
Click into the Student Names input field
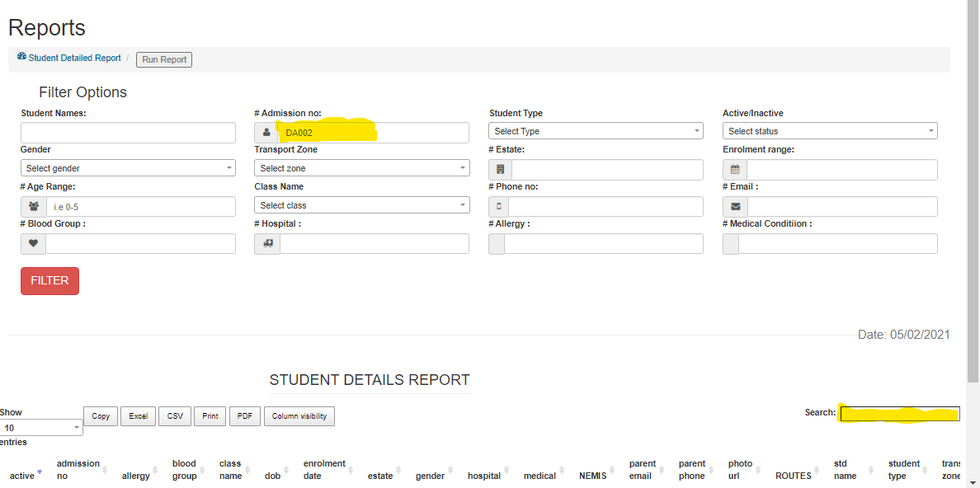(128, 133)
